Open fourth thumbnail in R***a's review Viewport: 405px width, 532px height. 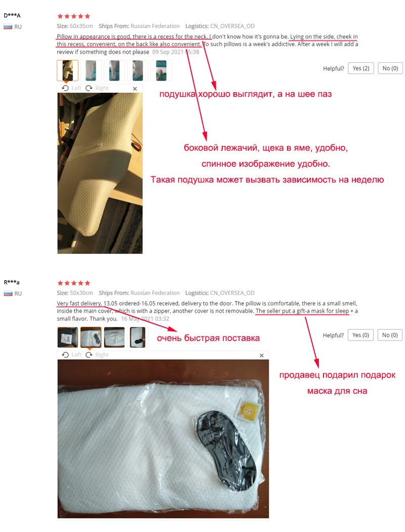(x=138, y=337)
